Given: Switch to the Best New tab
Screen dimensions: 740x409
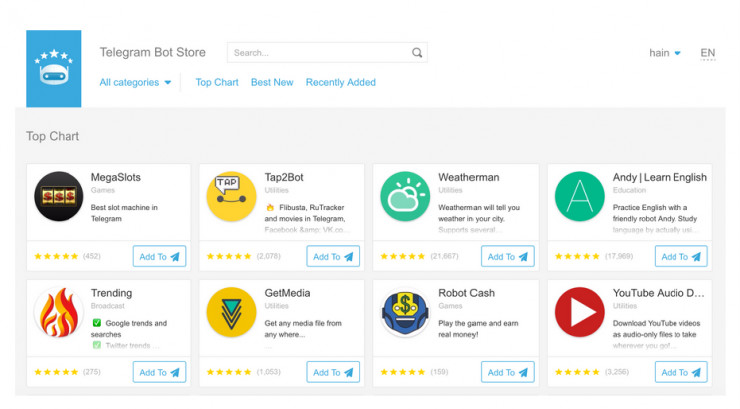Looking at the screenshot, I should point(272,82).
